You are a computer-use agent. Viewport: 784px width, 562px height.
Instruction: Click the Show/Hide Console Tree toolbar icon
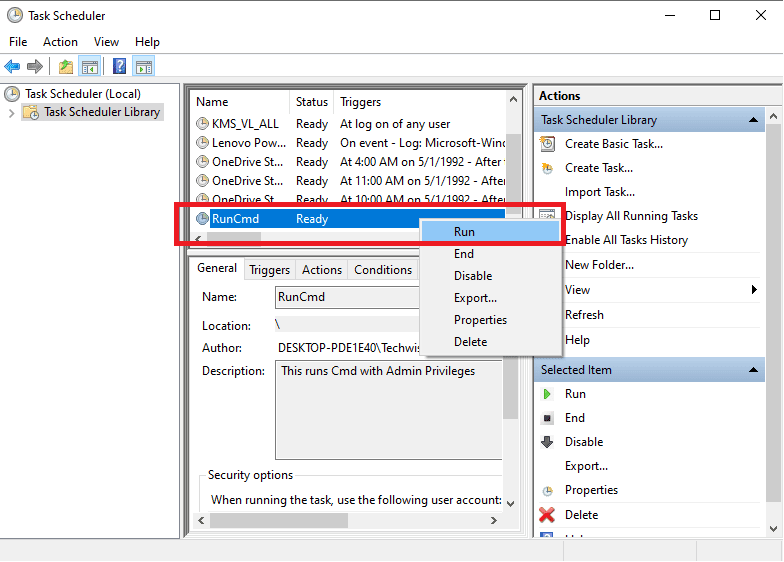coord(90,67)
